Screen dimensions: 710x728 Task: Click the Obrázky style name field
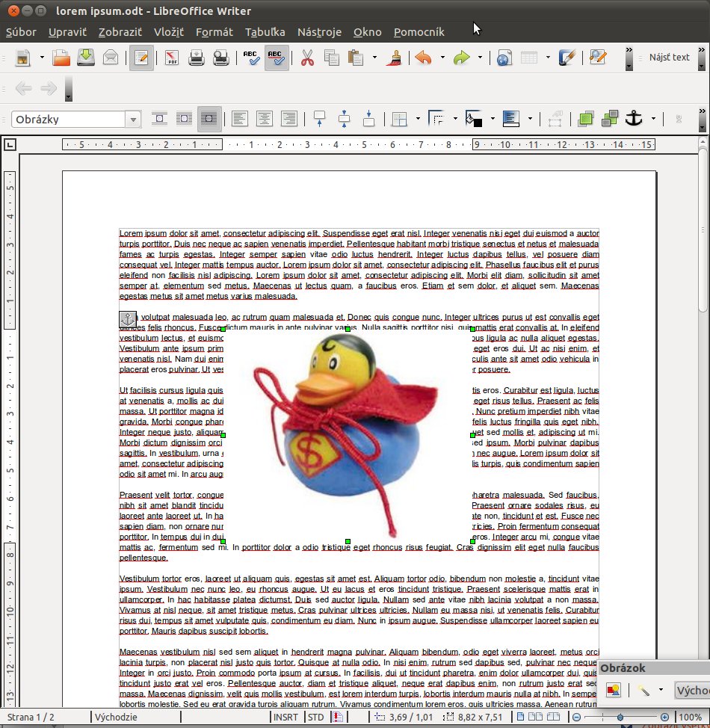point(69,120)
